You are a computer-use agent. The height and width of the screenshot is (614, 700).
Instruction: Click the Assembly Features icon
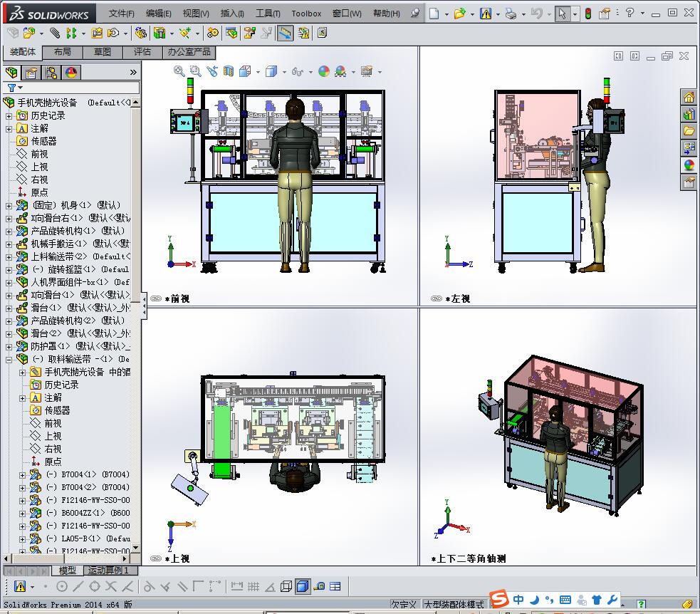pyautogui.click(x=160, y=33)
